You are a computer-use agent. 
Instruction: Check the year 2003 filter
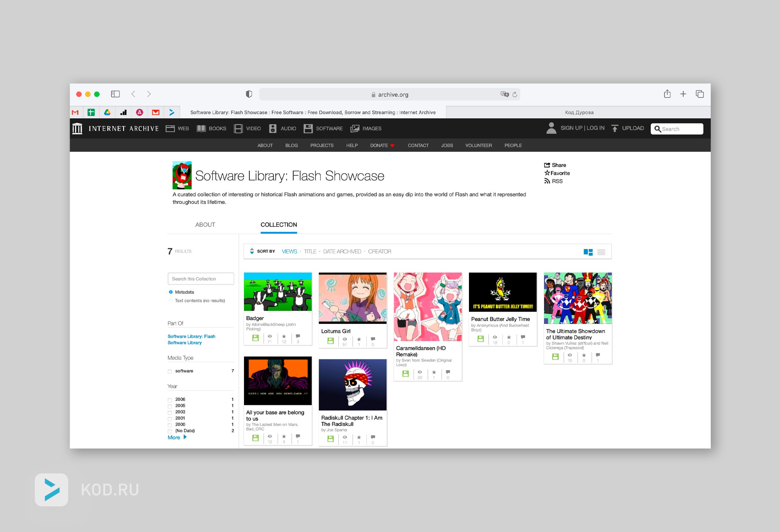[170, 413]
